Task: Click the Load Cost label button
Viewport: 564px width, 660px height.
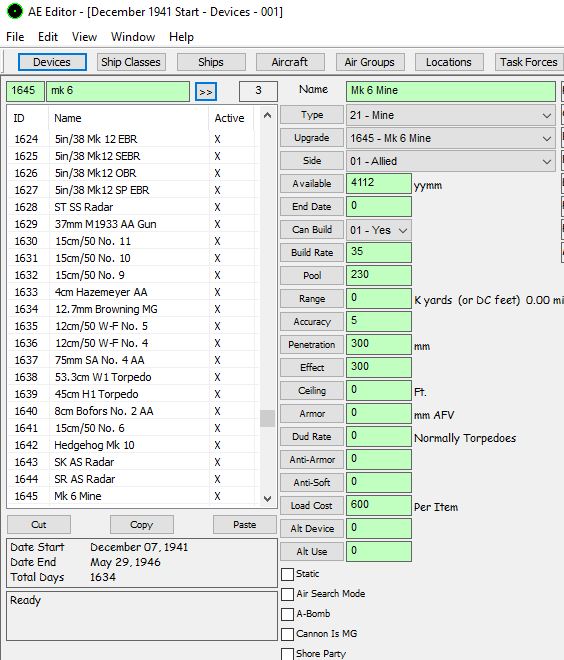Action: click(x=312, y=506)
